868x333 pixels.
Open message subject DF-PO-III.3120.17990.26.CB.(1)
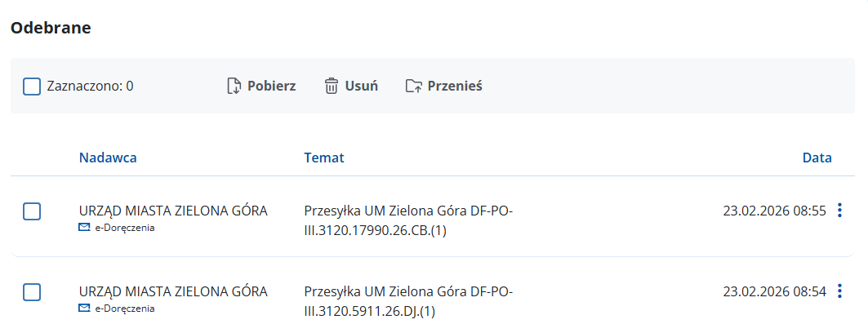pyautogui.click(x=408, y=220)
